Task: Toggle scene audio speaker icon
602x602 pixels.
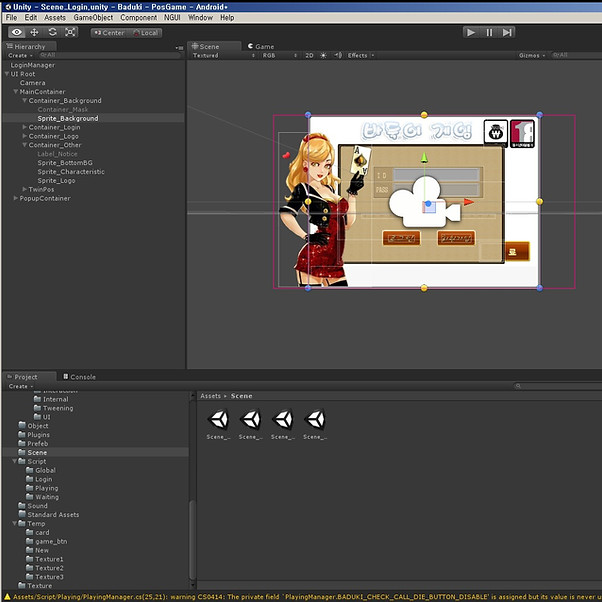Action: click(338, 55)
